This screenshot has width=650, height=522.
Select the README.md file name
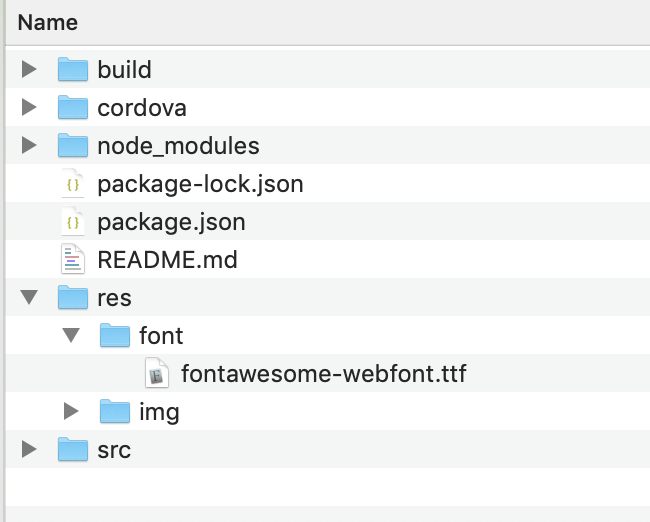(x=167, y=260)
